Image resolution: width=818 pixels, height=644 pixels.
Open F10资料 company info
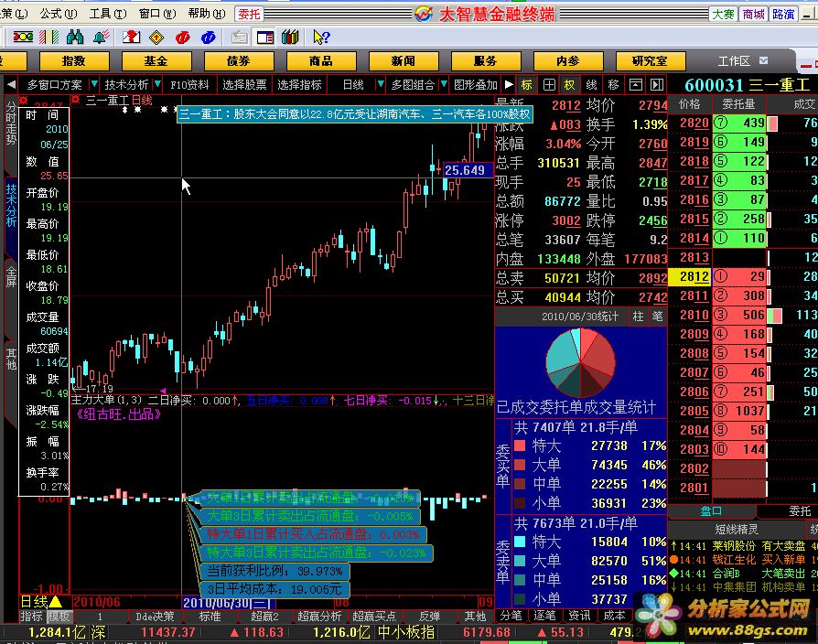click(x=189, y=84)
